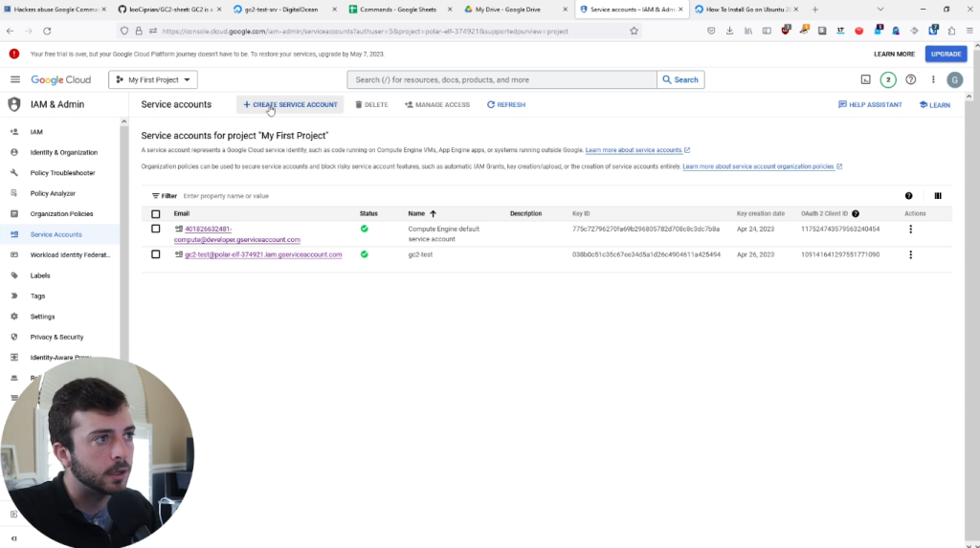The image size is (980, 548).
Task: Open notifications badge showing 2
Action: (x=887, y=79)
